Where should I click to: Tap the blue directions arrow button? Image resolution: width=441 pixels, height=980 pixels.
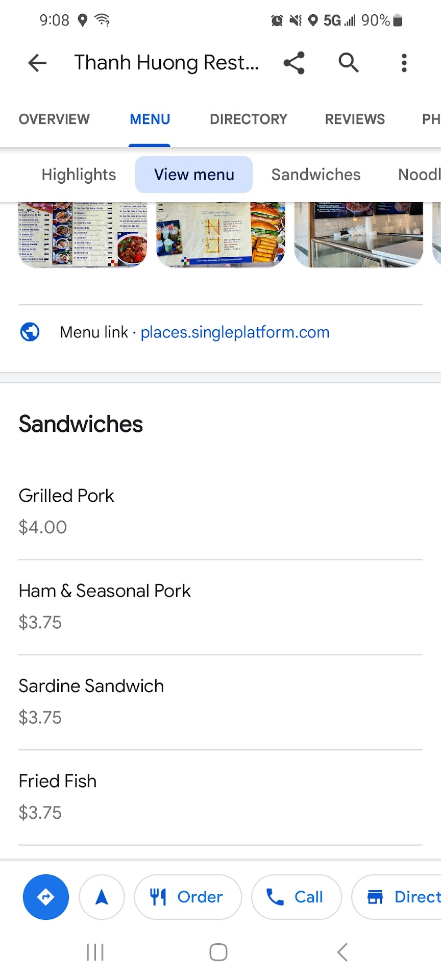tap(46, 897)
